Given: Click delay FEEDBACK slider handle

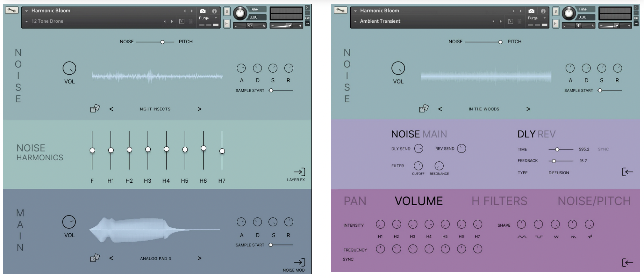Looking at the screenshot, I should (554, 161).
